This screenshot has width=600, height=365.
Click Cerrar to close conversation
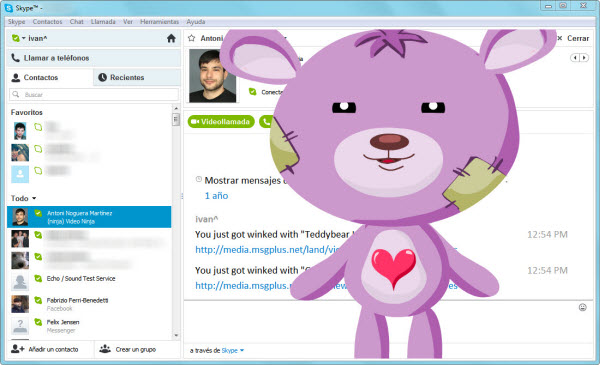click(573, 38)
